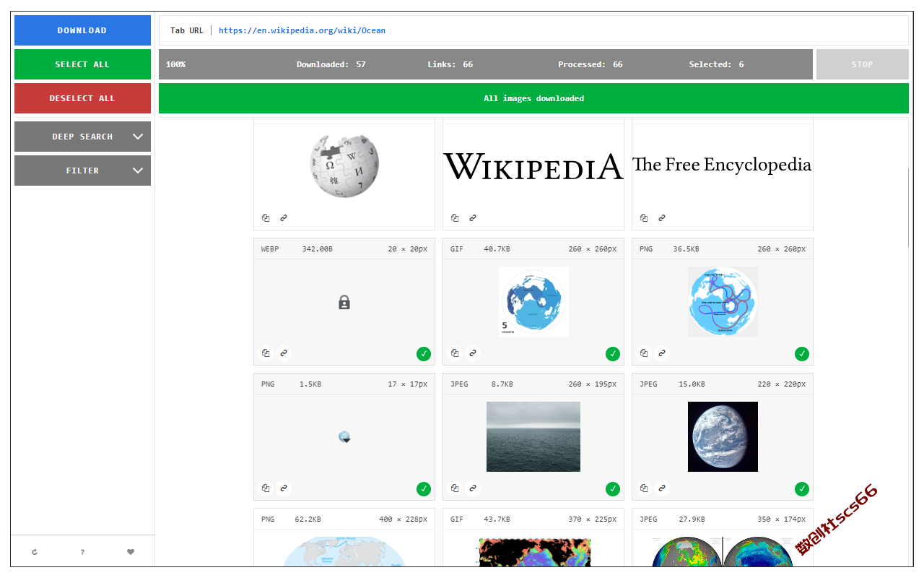Click the Tab URL label

coord(186,30)
